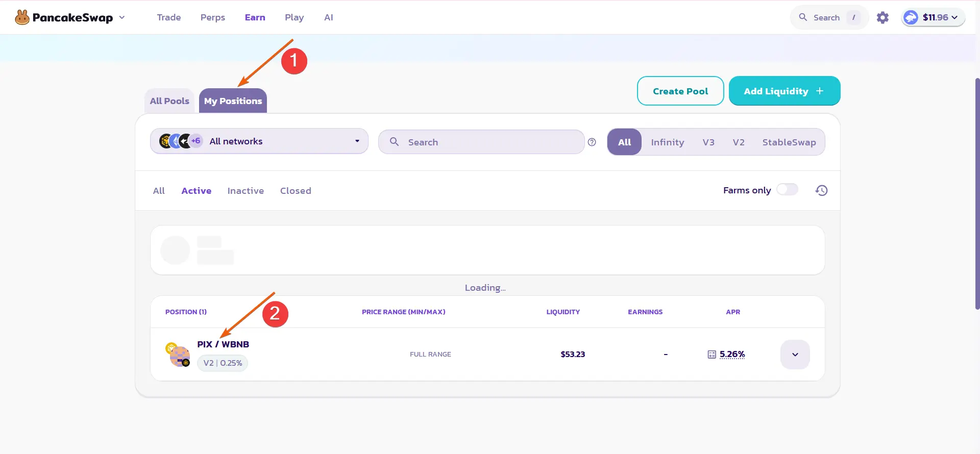Show All positions status filter
980x454 pixels.
pos(159,191)
